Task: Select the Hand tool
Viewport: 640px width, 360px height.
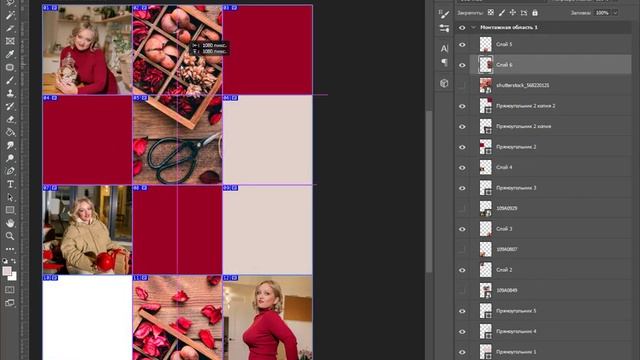Action: (x=10, y=223)
